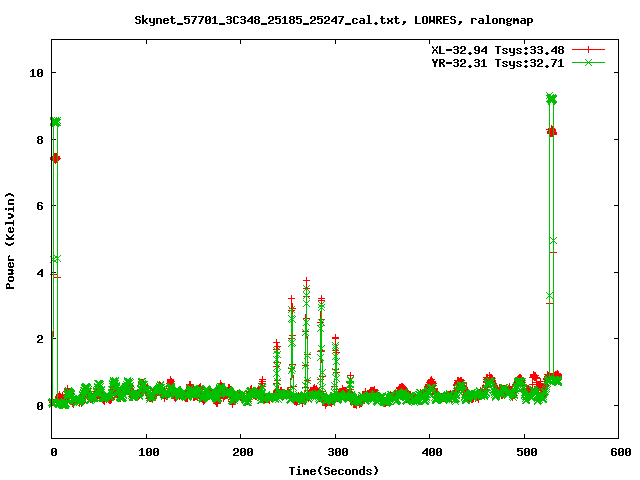Click x-axis tick label 100
The image size is (640, 480).
149,452
